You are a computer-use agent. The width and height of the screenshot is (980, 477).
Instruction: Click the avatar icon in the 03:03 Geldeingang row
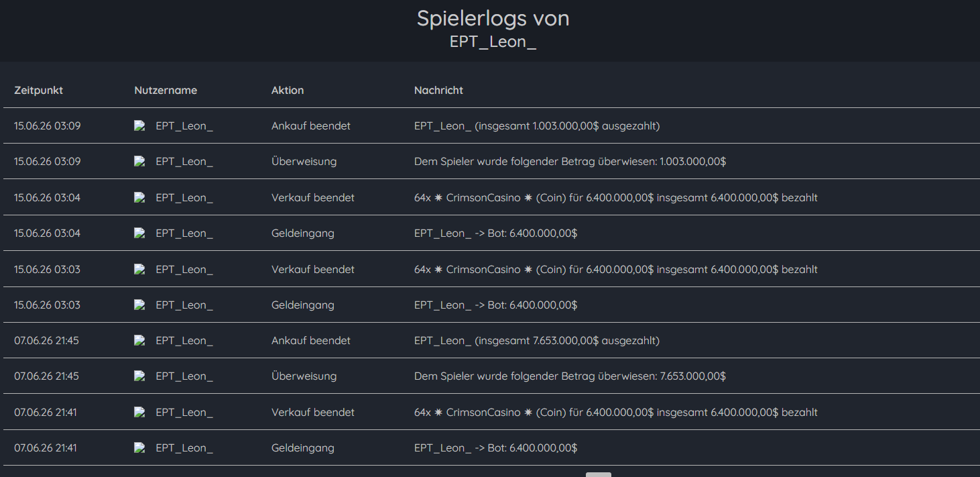(x=139, y=305)
